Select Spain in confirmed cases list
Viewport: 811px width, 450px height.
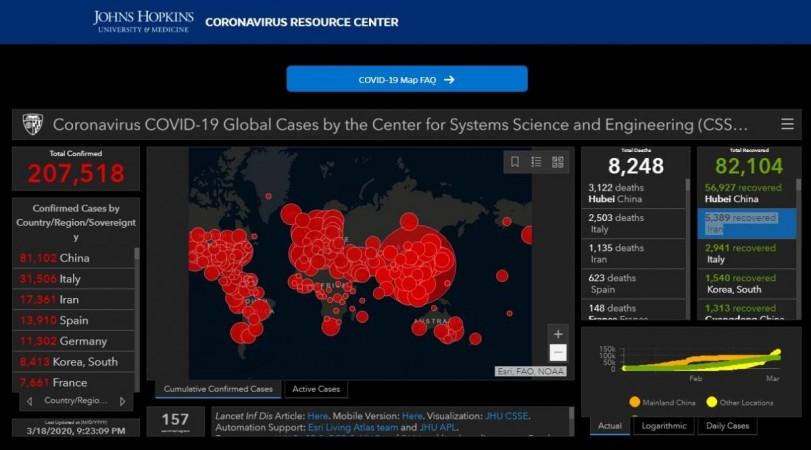[x=73, y=320]
